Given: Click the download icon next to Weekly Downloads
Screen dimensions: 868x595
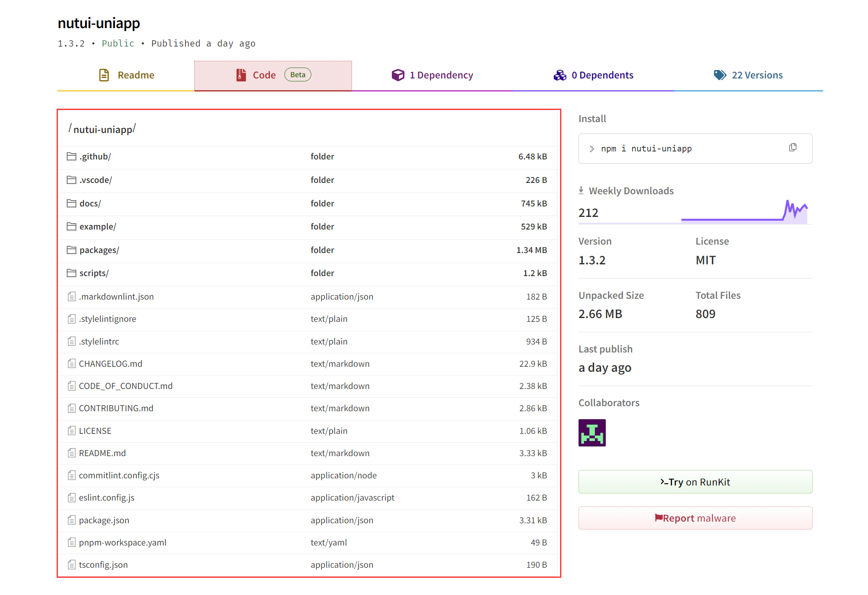Looking at the screenshot, I should [581, 190].
